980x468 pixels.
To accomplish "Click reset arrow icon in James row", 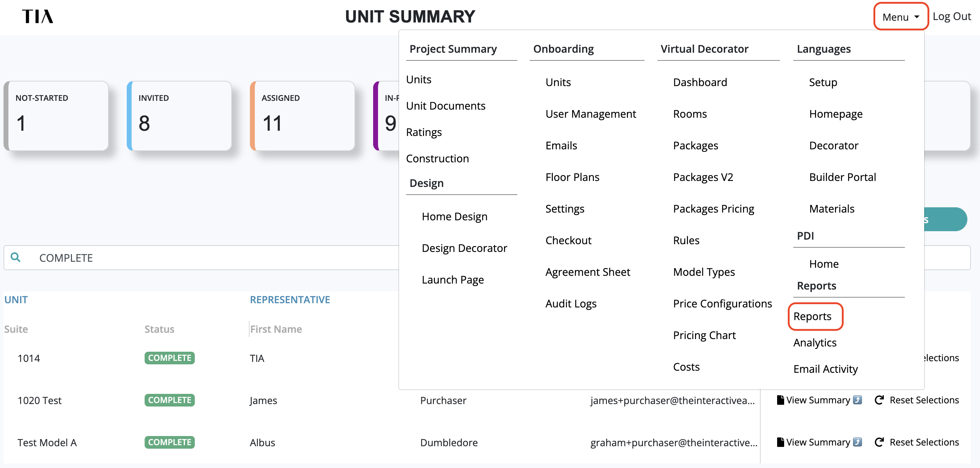I will click(879, 400).
